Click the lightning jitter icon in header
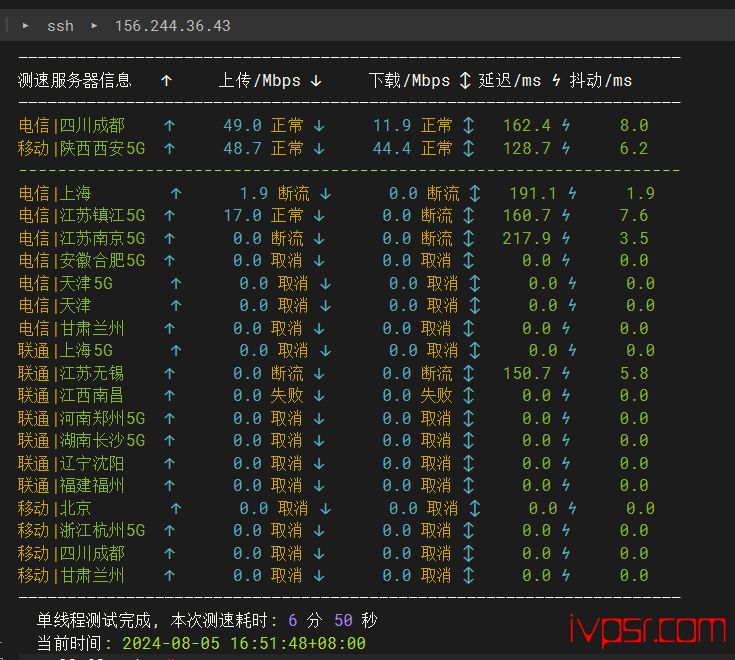The image size is (735, 660). 556,81
